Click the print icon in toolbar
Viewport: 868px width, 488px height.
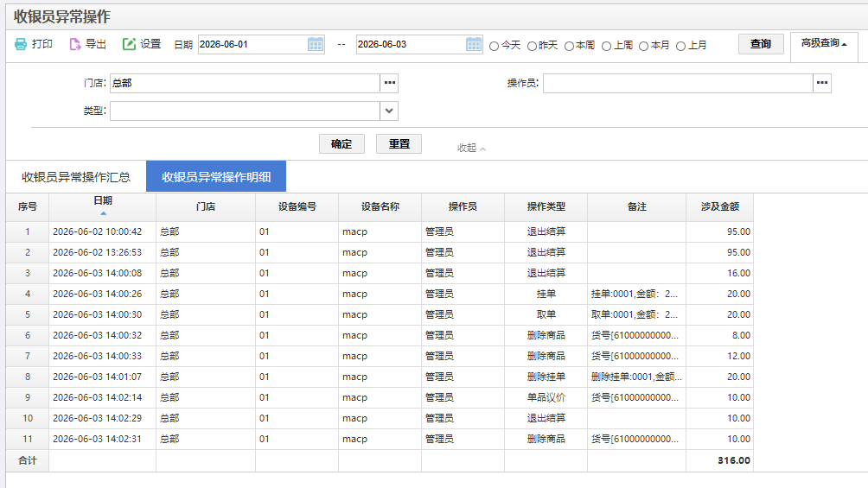click(x=21, y=44)
